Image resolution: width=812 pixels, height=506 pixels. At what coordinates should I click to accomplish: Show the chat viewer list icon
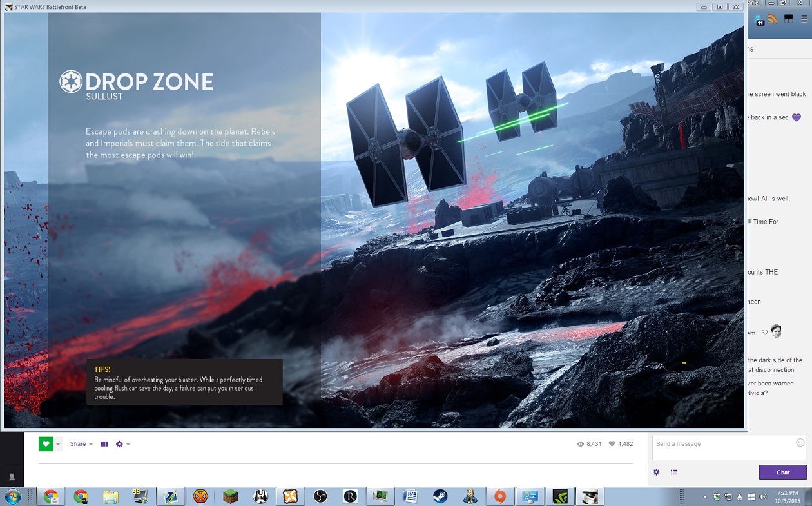[673, 472]
